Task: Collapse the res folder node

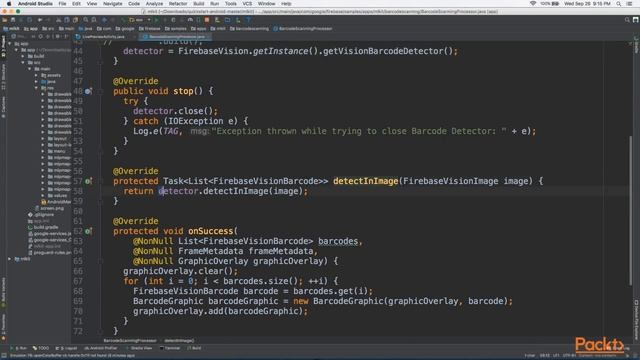Action: tap(36, 88)
